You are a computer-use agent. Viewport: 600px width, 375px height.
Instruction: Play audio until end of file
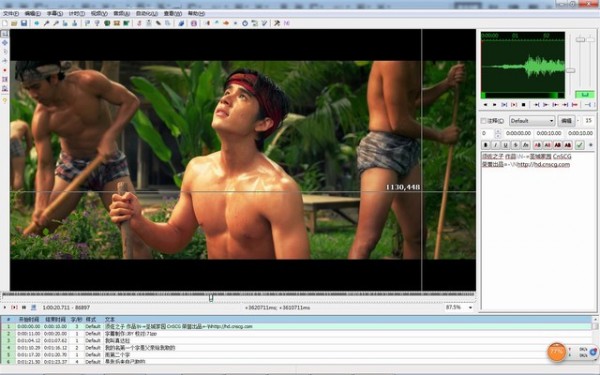pyautogui.click(x=574, y=104)
